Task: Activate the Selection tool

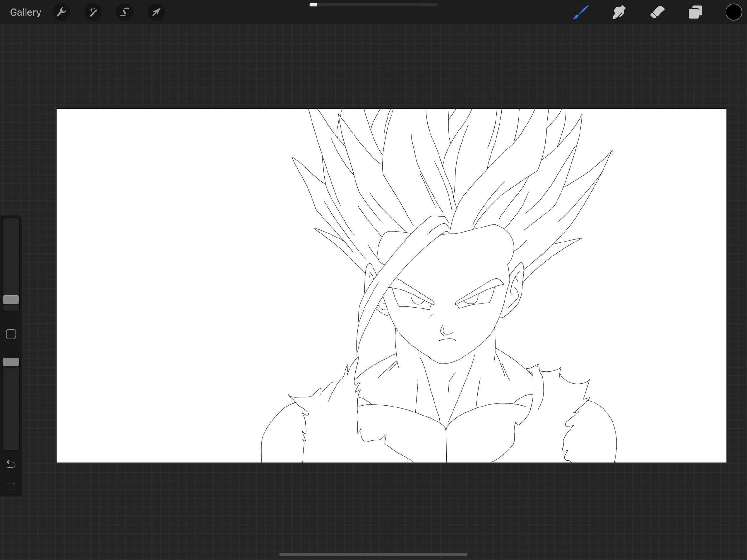Action: point(125,12)
